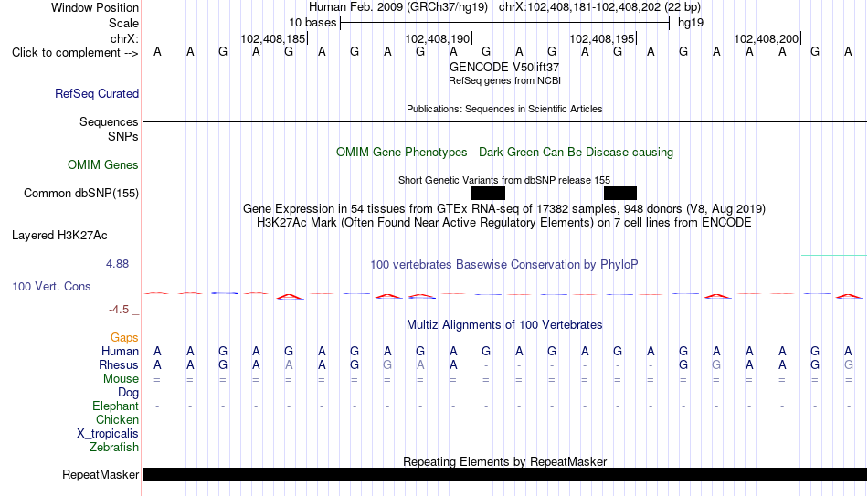868x496 pixels.
Task: Click the 'Gene Expression in 54 tissues' GTEx title
Action: (504, 208)
